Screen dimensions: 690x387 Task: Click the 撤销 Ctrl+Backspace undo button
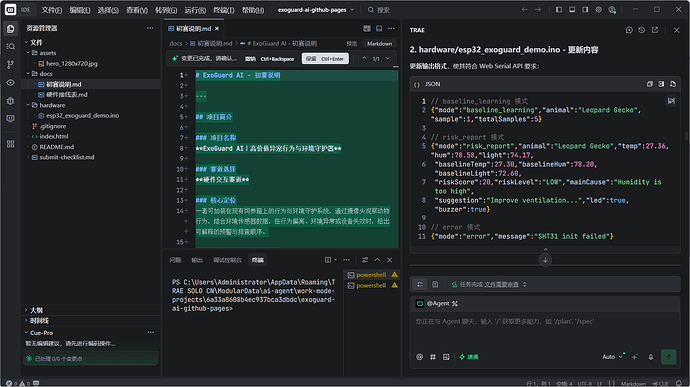(269, 59)
